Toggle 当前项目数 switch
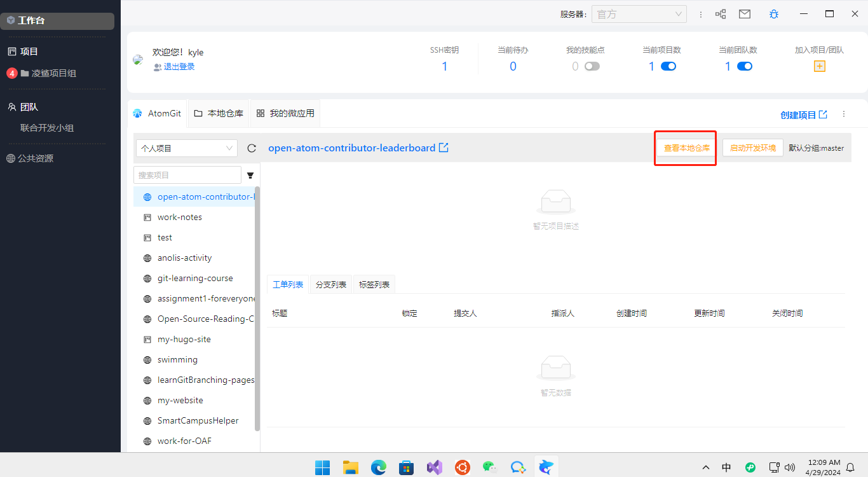Screen dimensions: 868x477 click(x=668, y=66)
